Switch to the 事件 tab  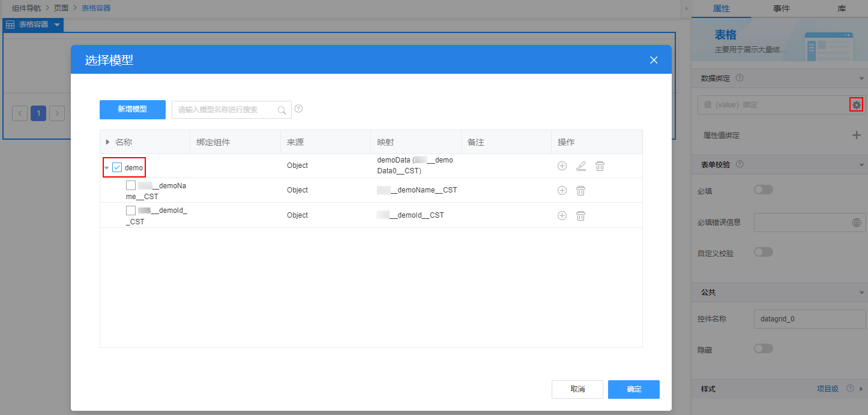tap(781, 8)
